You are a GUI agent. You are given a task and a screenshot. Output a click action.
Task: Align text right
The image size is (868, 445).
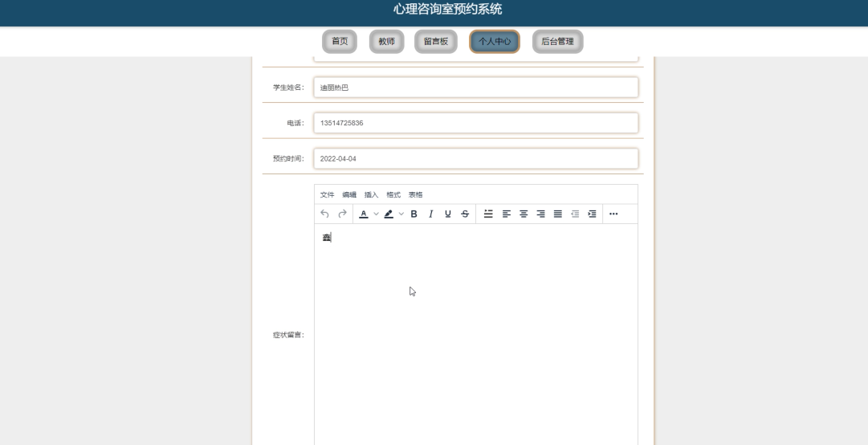coord(540,214)
